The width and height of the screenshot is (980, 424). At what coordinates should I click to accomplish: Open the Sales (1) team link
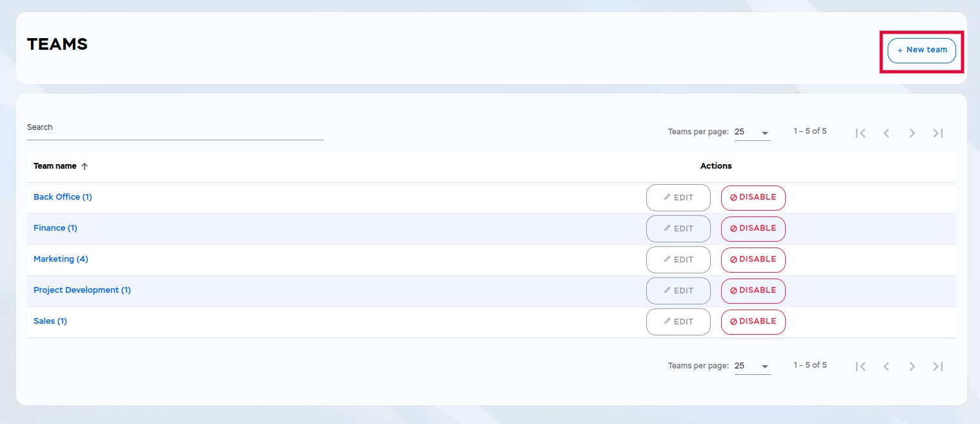coord(50,321)
